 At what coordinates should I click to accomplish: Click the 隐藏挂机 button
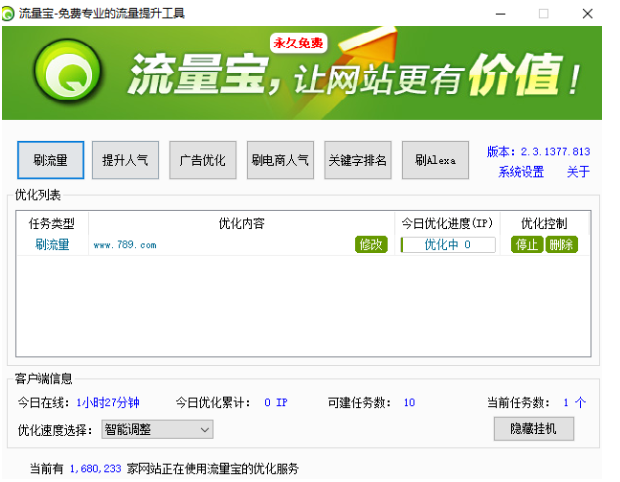point(534,429)
